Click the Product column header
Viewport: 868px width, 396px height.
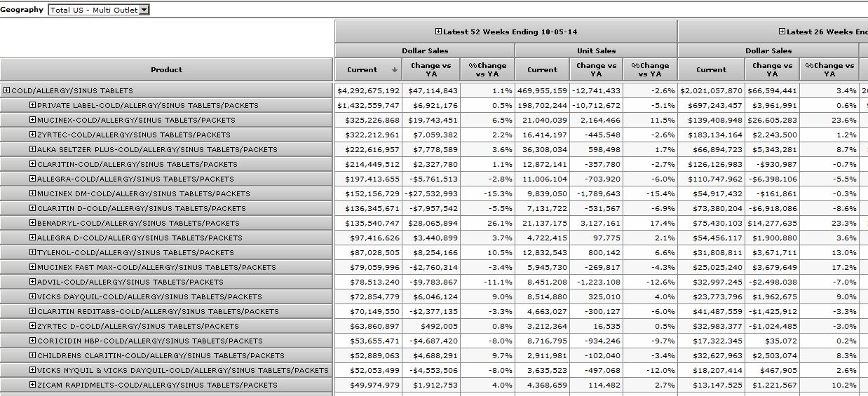[166, 69]
